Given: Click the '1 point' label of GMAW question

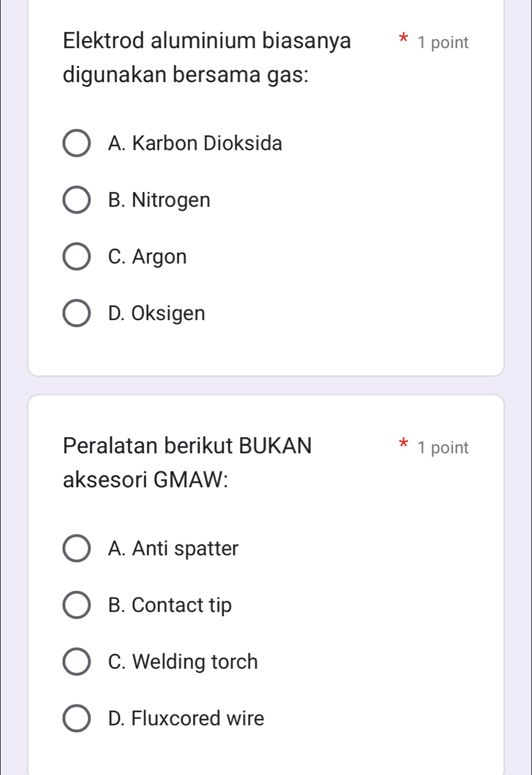Looking at the screenshot, I should point(442,447).
